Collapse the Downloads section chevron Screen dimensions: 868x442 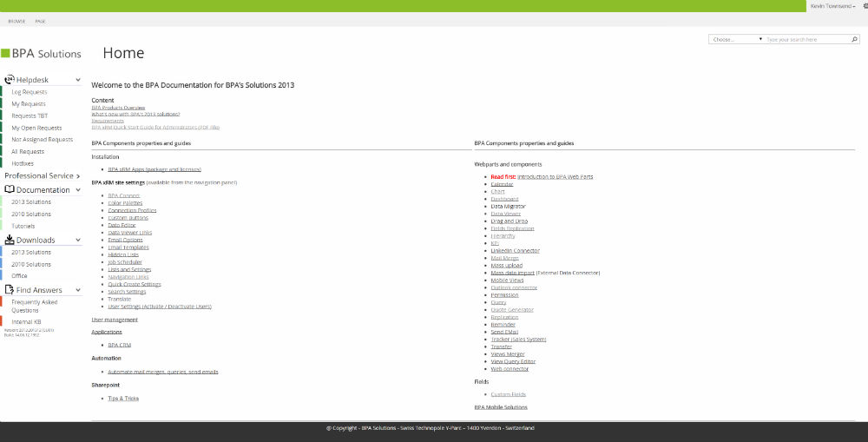coord(78,240)
